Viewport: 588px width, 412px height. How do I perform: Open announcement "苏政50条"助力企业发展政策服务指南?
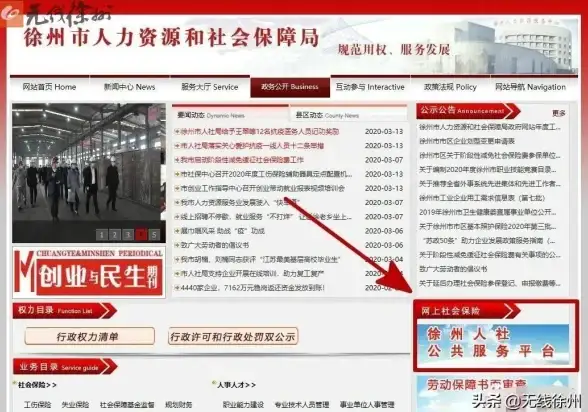(x=488, y=241)
